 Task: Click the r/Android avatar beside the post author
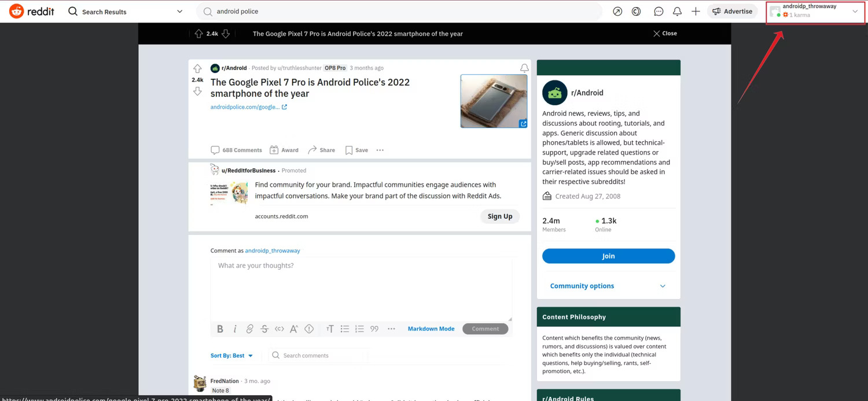pyautogui.click(x=215, y=68)
